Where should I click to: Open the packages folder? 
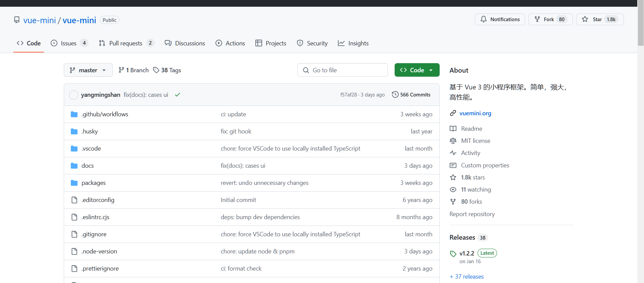94,183
